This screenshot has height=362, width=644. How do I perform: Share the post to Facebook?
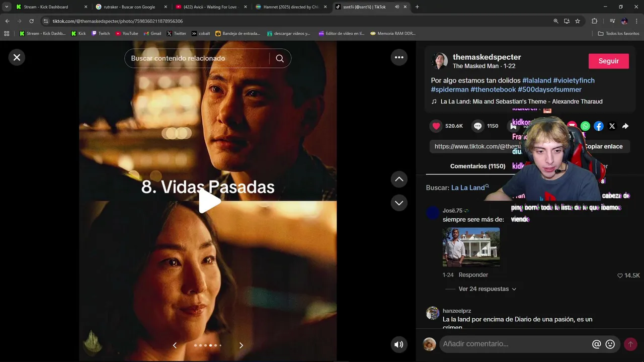tap(599, 126)
